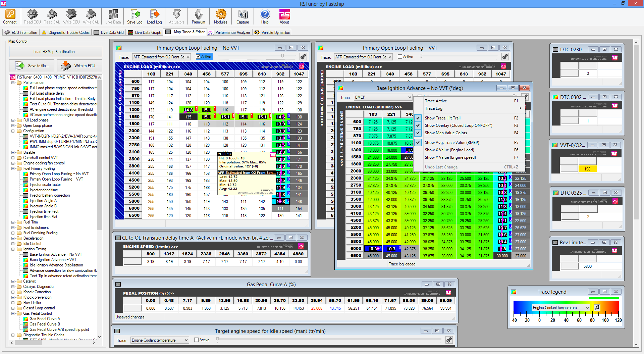Image resolution: width=644 pixels, height=354 pixels.
Task: Collapse the Ignition Timing tree folder
Action: (x=13, y=249)
